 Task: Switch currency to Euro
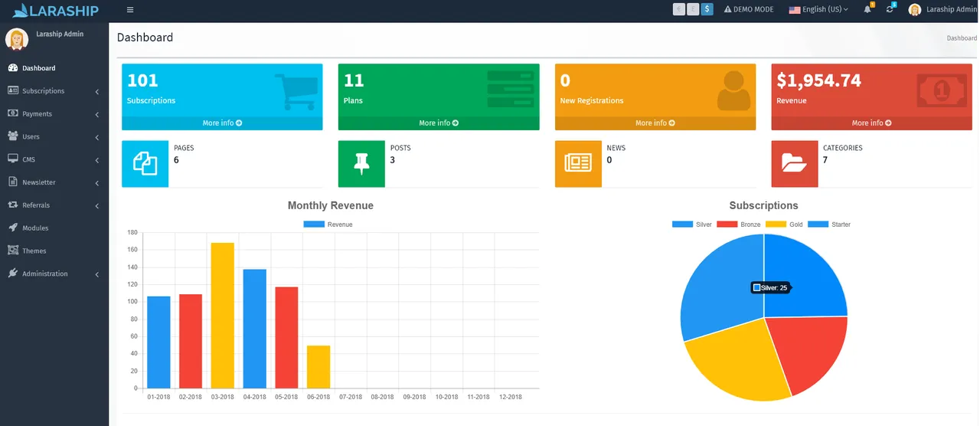coord(679,9)
